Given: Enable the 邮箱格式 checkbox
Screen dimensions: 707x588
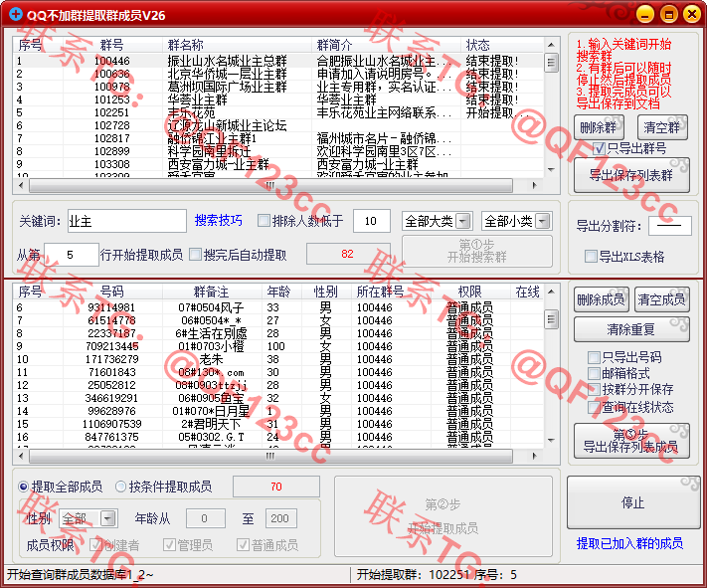Looking at the screenshot, I should point(594,373).
